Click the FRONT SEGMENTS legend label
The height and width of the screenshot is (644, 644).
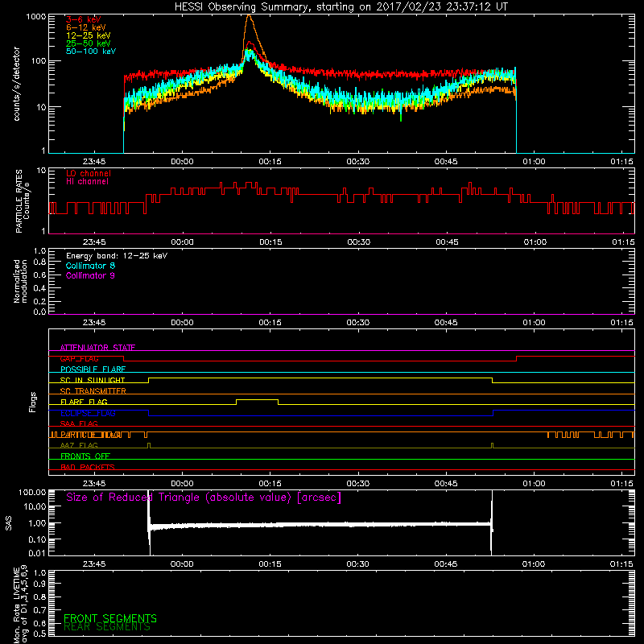(110, 618)
